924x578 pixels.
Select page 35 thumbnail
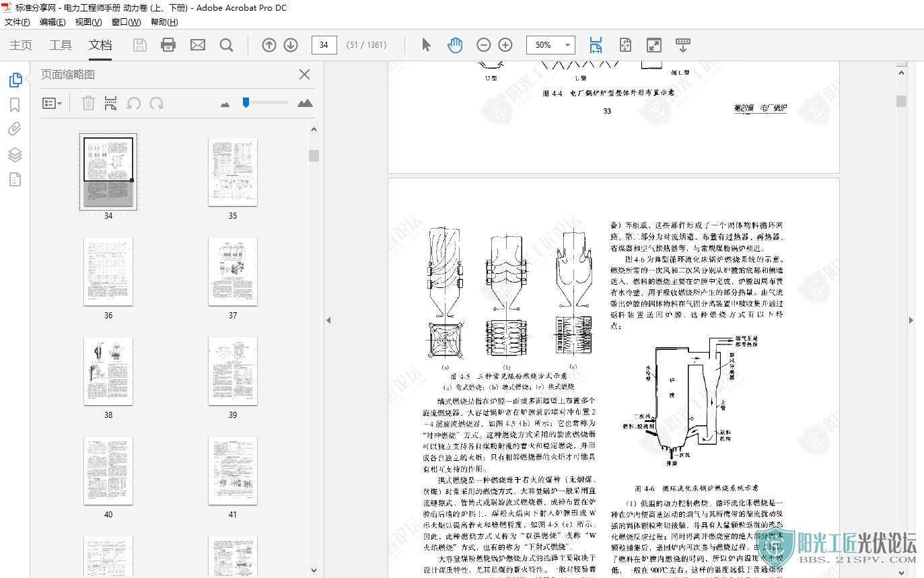(x=233, y=172)
